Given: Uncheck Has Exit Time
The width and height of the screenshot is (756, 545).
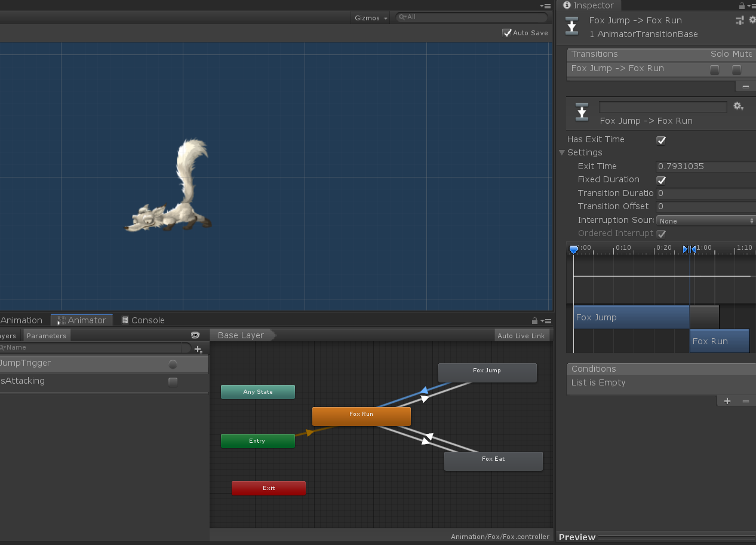Looking at the screenshot, I should (661, 140).
